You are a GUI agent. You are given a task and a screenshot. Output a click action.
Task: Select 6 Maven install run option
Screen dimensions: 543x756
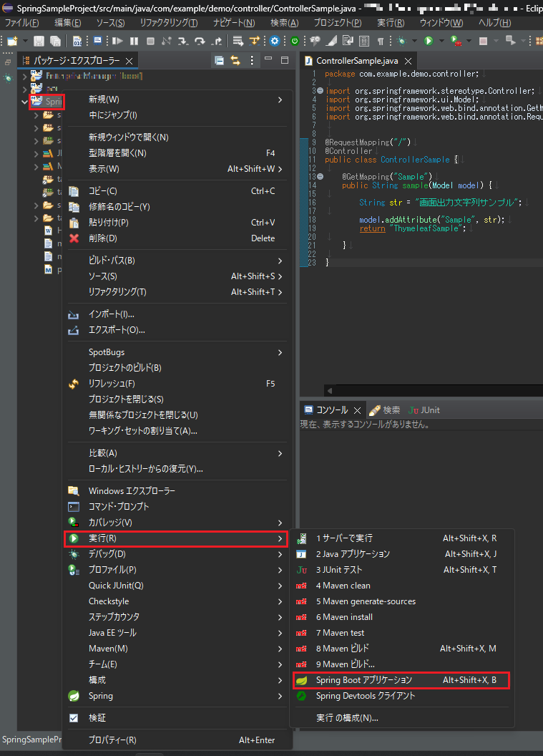pyautogui.click(x=401, y=617)
